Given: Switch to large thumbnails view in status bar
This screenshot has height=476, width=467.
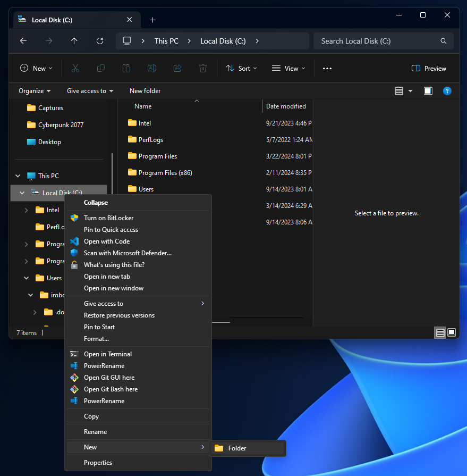Looking at the screenshot, I should pos(452,332).
